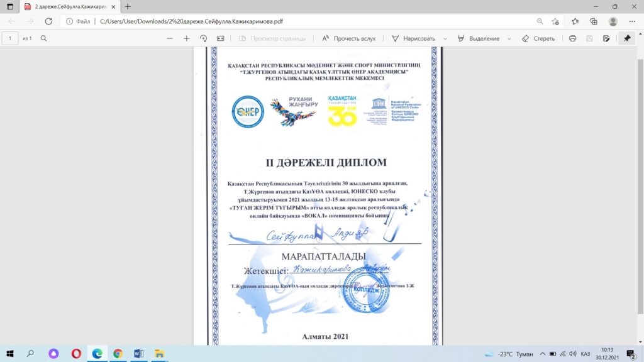This screenshot has height=362, width=644.
Task: Go forward to next page
Action: pyautogui.click(x=30, y=21)
